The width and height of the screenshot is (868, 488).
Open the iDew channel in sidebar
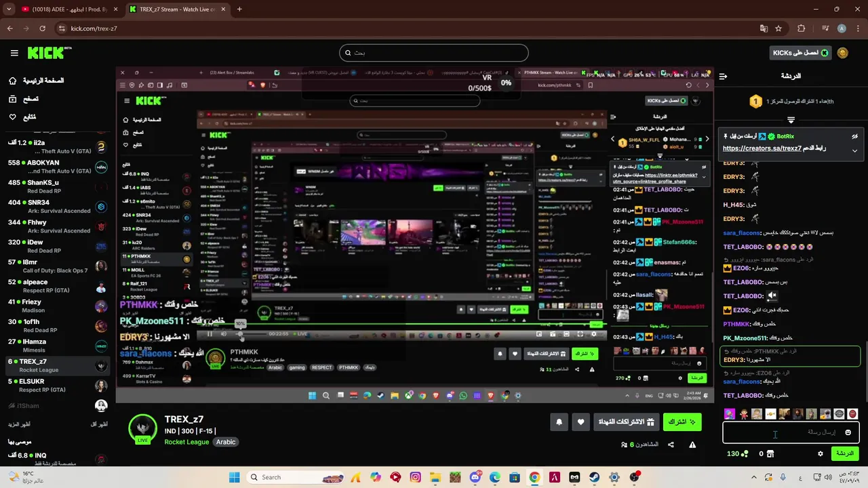pos(56,245)
